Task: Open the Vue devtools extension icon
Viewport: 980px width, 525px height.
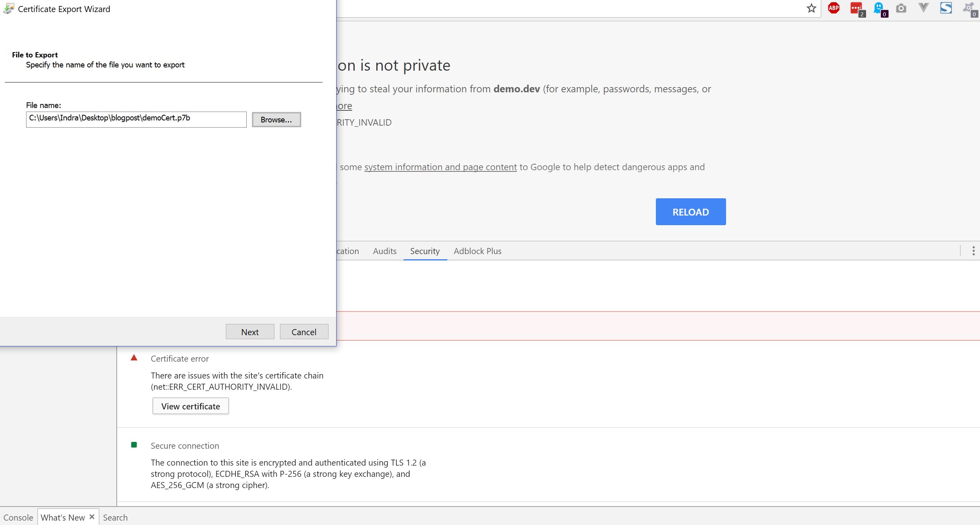Action: tap(923, 8)
